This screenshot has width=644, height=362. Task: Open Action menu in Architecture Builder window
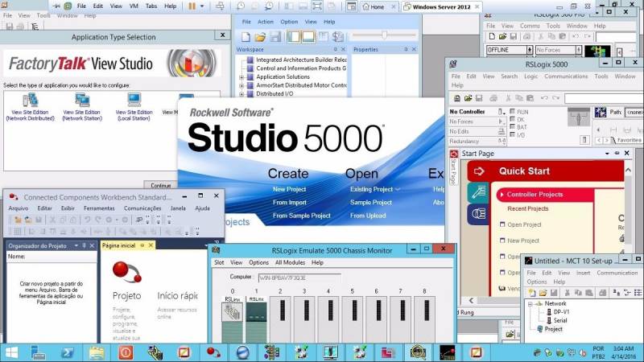(x=266, y=22)
